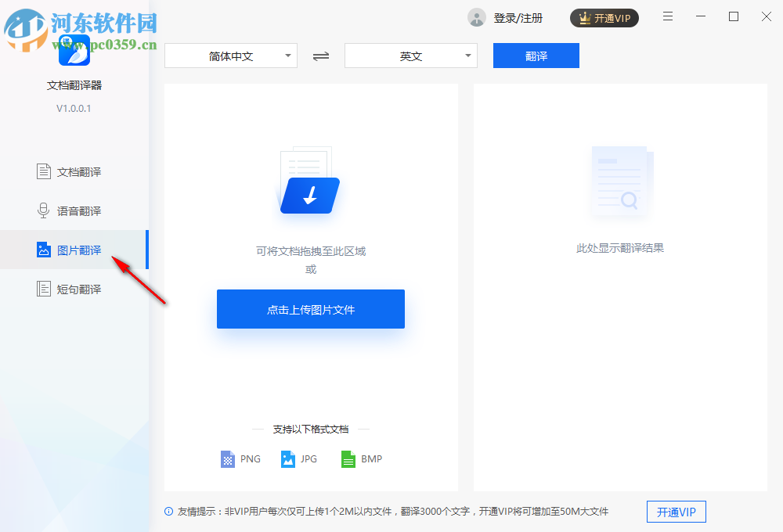Open the target language dropdown showing 英文
The image size is (783, 532).
pos(410,56)
